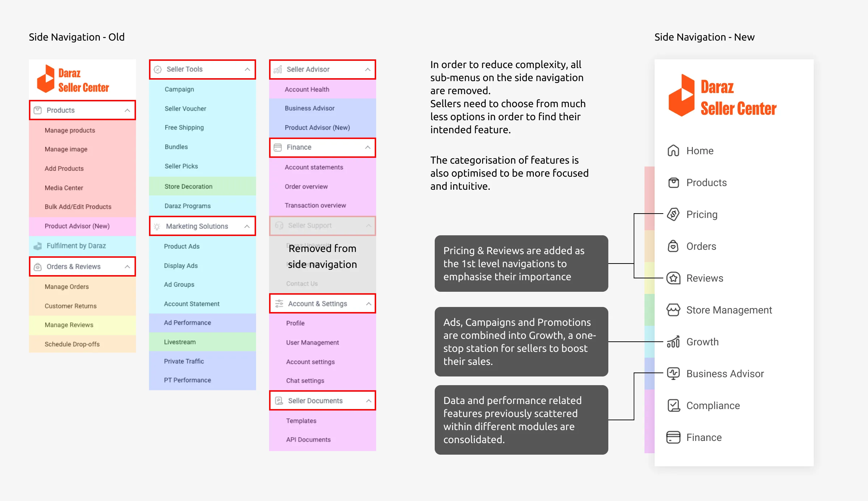Select the Growth bar chart icon

673,342
